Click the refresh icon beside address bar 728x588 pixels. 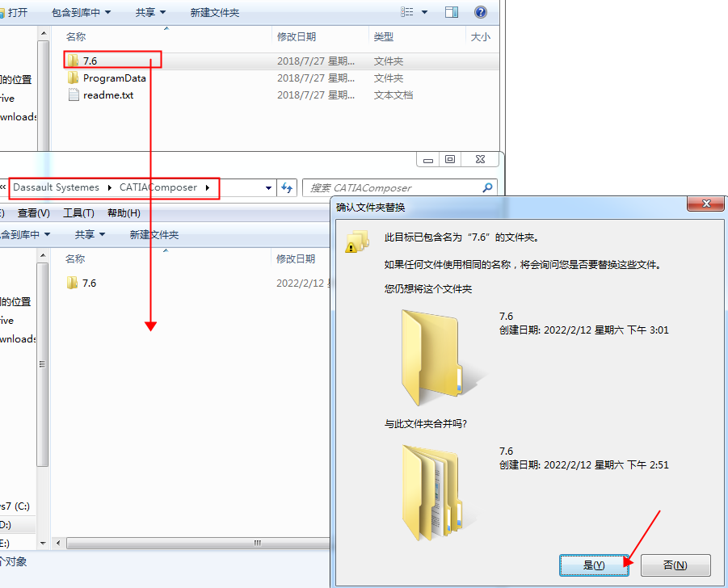click(x=287, y=188)
